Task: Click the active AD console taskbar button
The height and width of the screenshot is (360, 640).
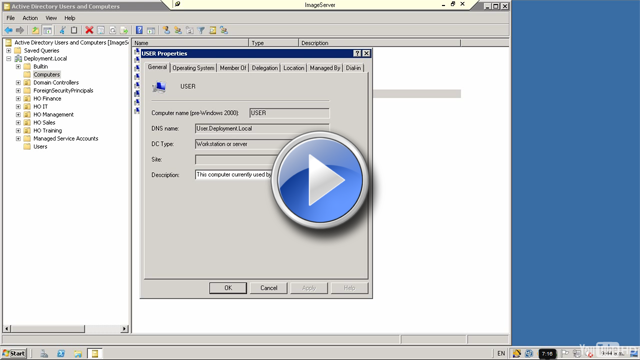Action: tap(95, 353)
